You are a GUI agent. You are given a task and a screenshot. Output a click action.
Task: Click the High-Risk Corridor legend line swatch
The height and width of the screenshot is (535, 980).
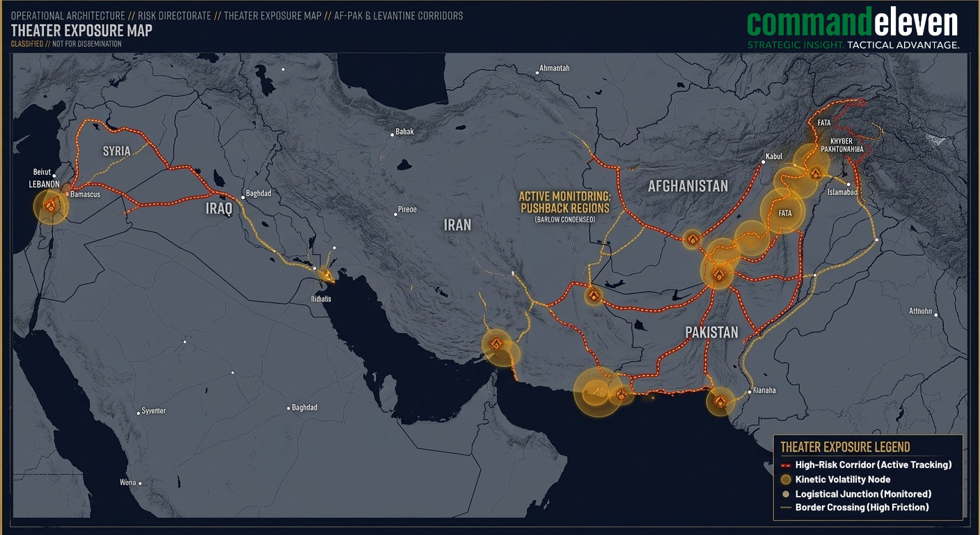click(x=785, y=465)
